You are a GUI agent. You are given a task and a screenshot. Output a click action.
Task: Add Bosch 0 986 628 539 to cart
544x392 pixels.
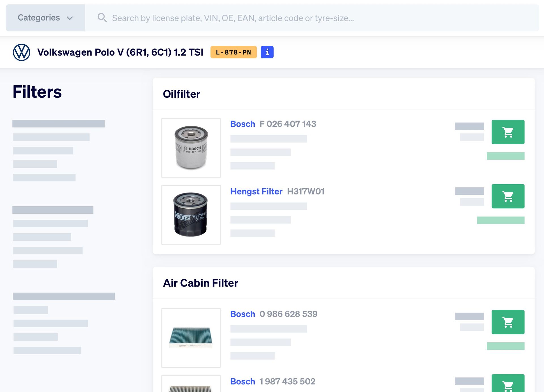(x=508, y=322)
